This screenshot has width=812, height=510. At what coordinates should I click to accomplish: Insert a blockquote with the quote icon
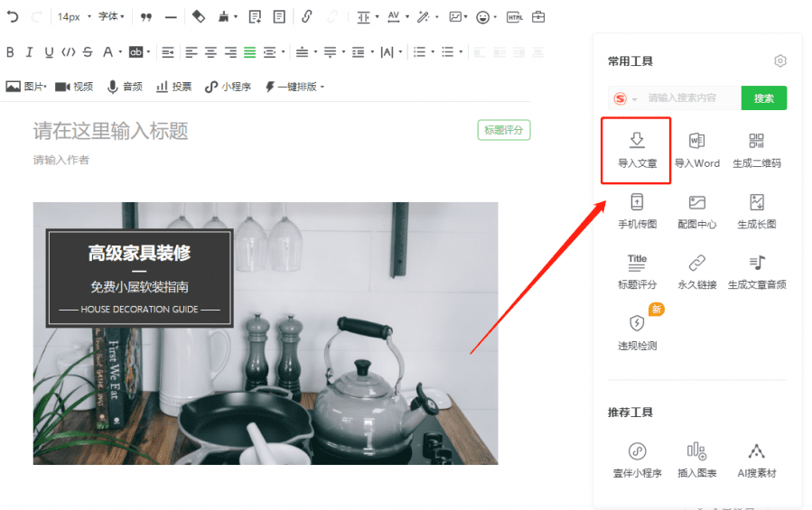146,17
